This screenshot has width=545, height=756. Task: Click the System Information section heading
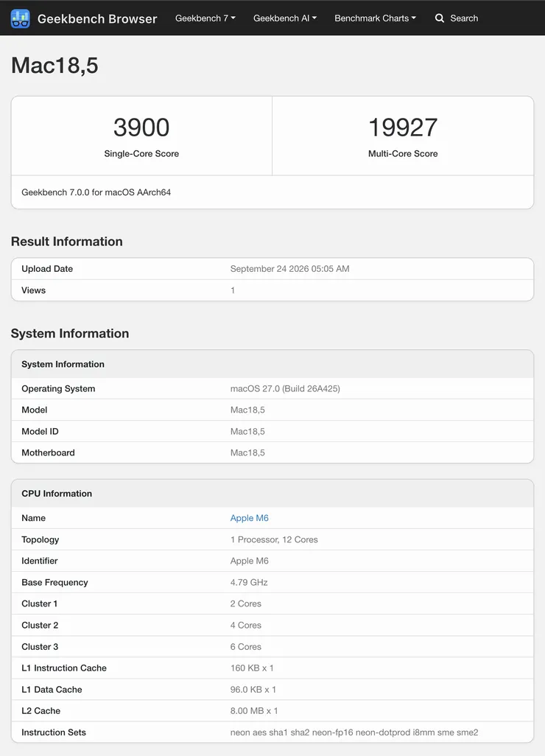click(x=70, y=333)
